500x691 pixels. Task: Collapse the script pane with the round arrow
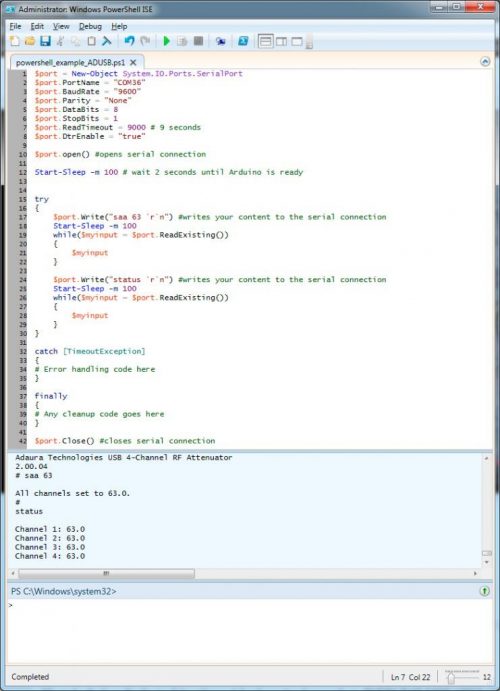pyautogui.click(x=485, y=62)
